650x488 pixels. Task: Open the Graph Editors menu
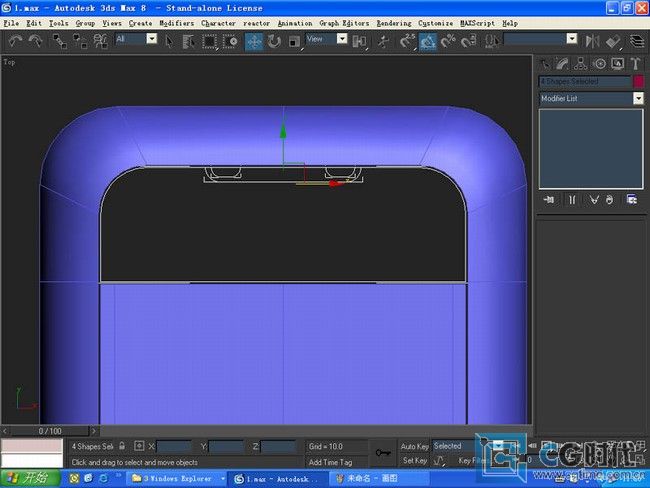[344, 23]
